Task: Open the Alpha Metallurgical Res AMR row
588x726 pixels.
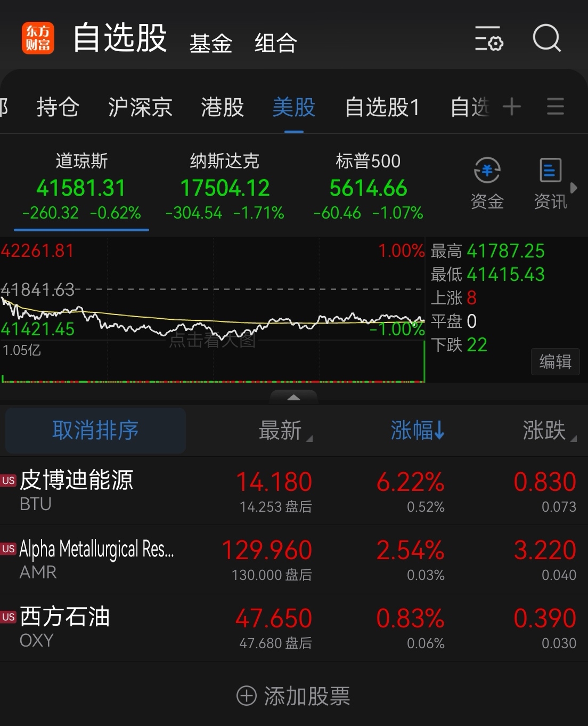Action: [294, 559]
